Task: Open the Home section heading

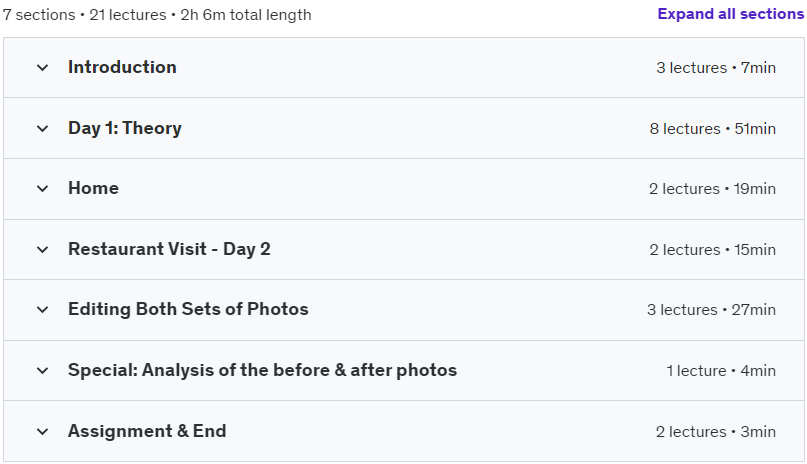Action: point(93,188)
